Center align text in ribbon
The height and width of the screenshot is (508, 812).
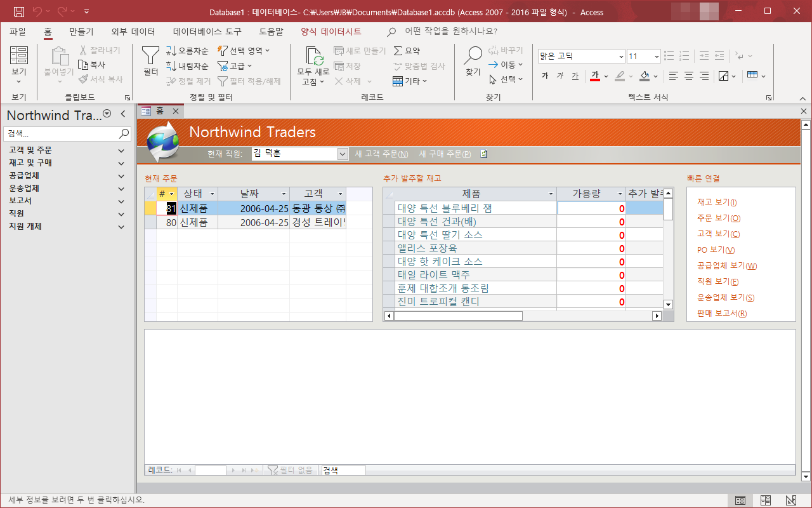pyautogui.click(x=689, y=76)
